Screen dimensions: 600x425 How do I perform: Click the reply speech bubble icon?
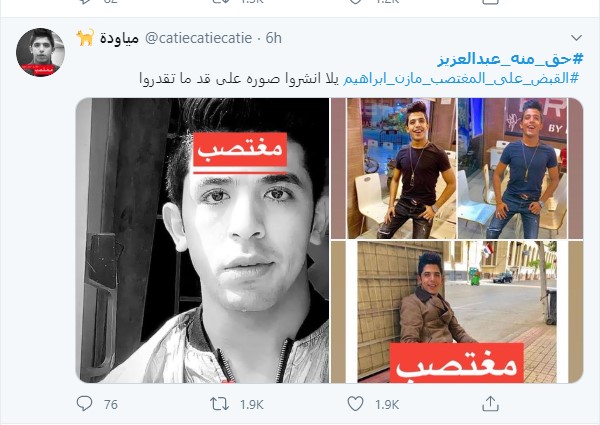pos(84,404)
